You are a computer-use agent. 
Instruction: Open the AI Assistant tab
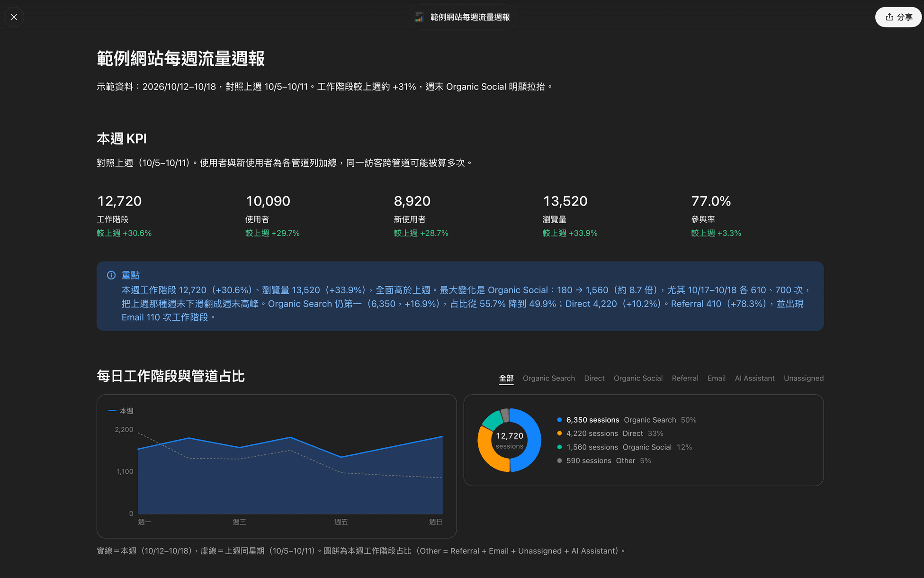754,378
